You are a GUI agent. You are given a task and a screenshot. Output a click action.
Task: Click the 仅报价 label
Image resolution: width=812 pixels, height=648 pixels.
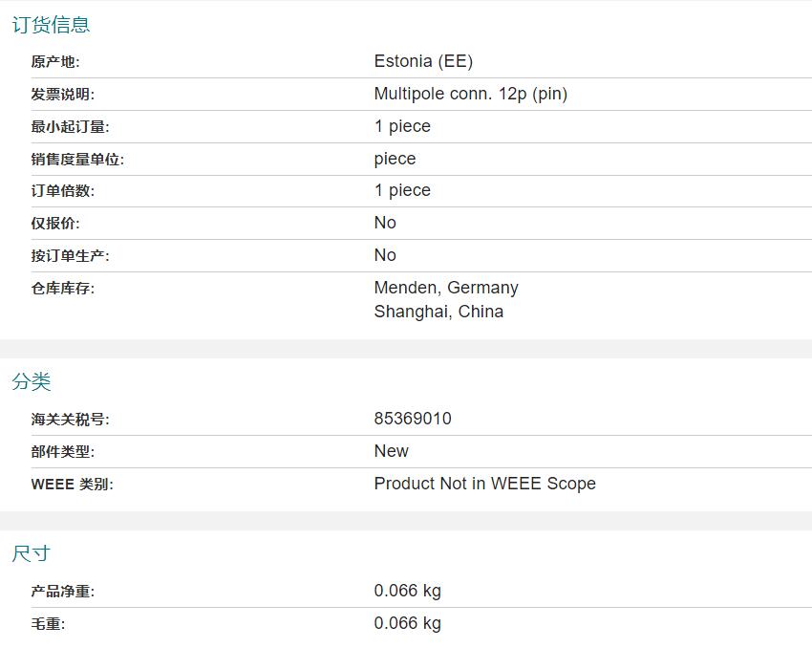(x=54, y=224)
